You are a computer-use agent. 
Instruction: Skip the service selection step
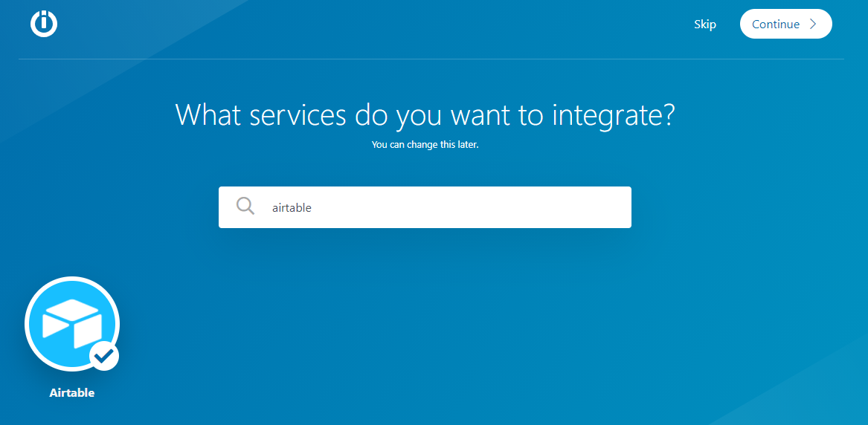[x=704, y=25]
